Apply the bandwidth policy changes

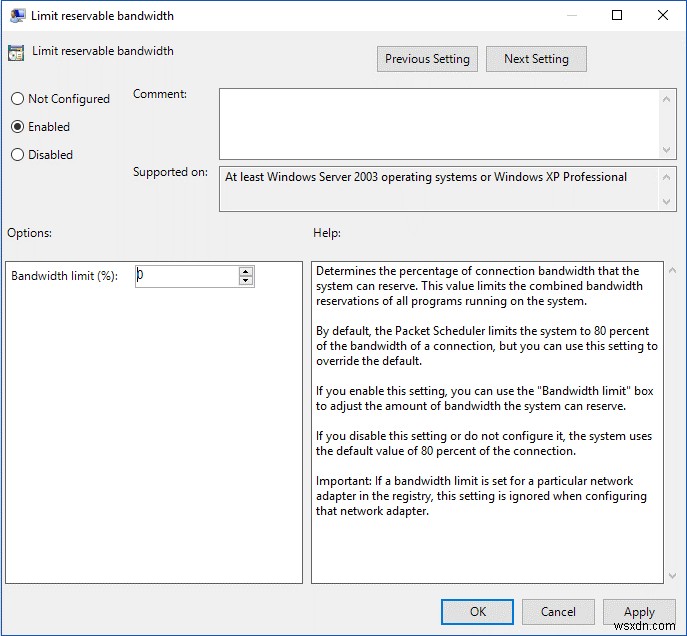coord(639,611)
